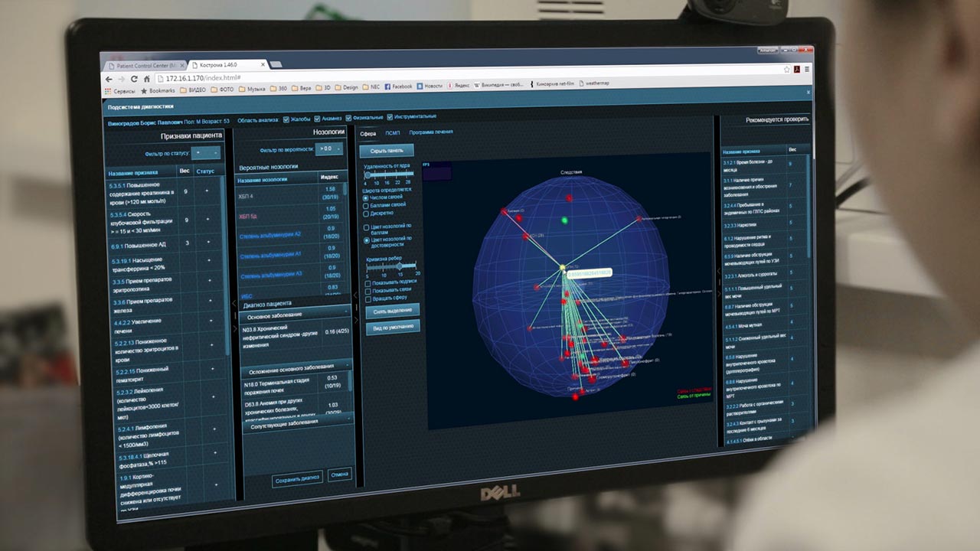Screen dimensions: 980x551
Task: Open the Музыка bookmarks folder
Action: pyautogui.click(x=253, y=89)
